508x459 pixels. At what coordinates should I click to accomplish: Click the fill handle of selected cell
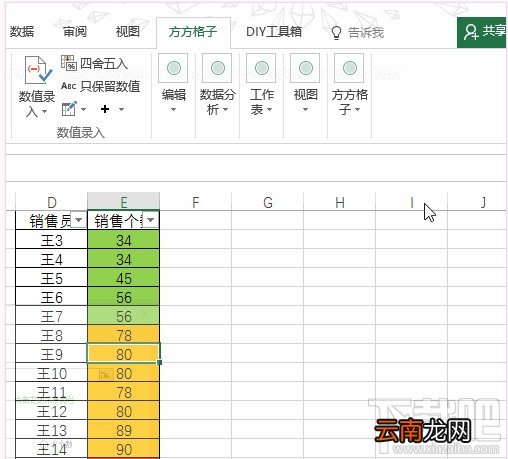pyautogui.click(x=160, y=362)
